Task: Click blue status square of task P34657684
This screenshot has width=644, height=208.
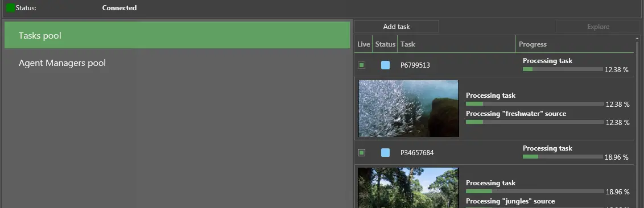Action: click(x=385, y=153)
